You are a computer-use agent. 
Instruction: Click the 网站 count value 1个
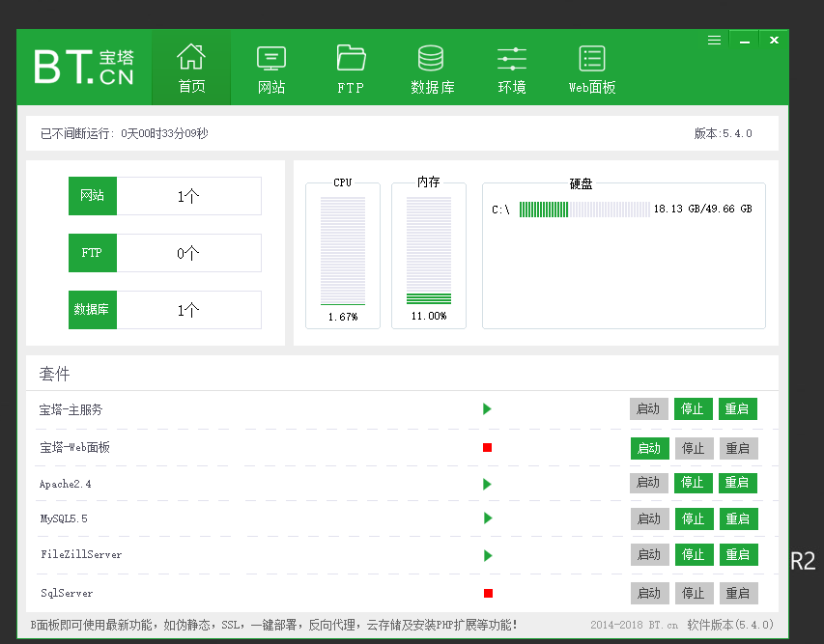tap(188, 196)
